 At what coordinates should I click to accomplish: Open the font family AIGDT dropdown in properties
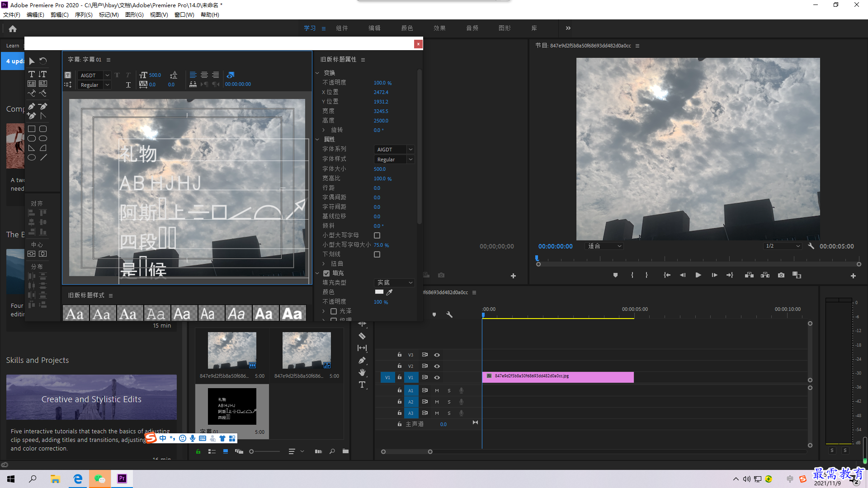394,150
